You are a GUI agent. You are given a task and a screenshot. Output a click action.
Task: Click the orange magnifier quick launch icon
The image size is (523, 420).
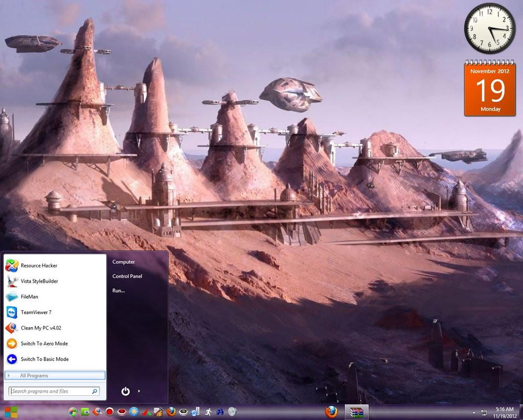(97, 412)
